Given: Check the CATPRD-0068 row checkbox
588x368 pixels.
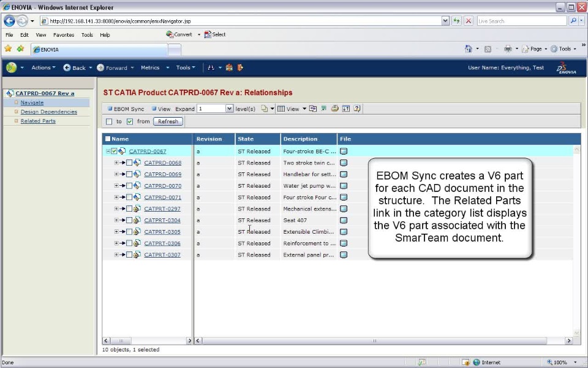Looking at the screenshot, I should (x=129, y=163).
